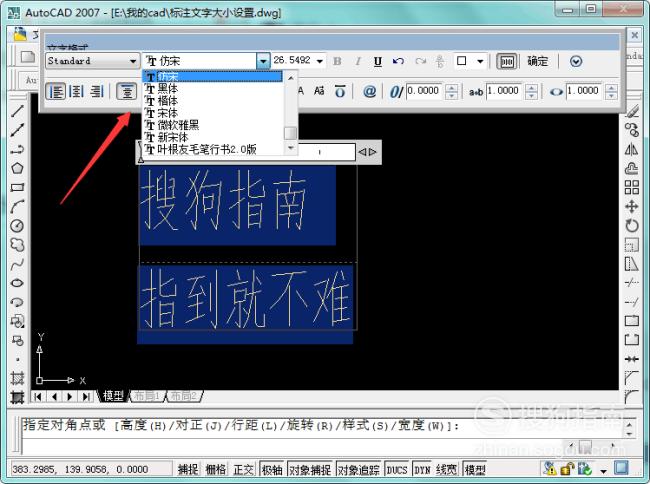Viewport: 650px width, 484px height.
Task: Toggle 捕捉 snap mode in status bar
Action: (x=188, y=469)
